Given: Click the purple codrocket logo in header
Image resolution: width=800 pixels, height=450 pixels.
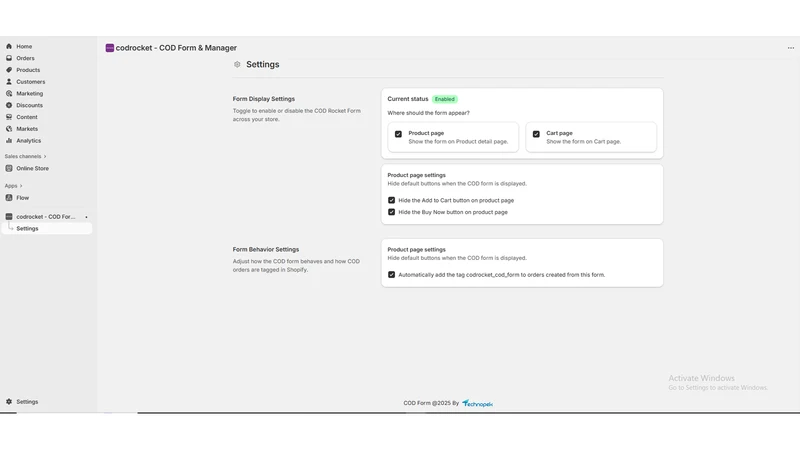Looking at the screenshot, I should [x=110, y=48].
